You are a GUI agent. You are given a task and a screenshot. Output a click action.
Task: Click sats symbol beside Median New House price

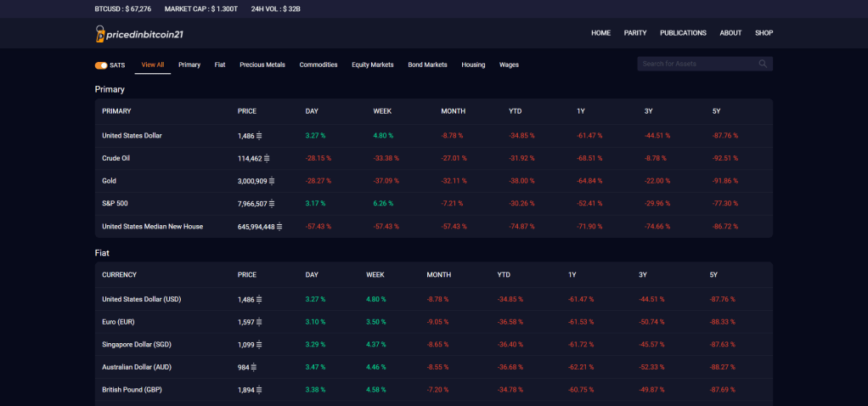(279, 227)
